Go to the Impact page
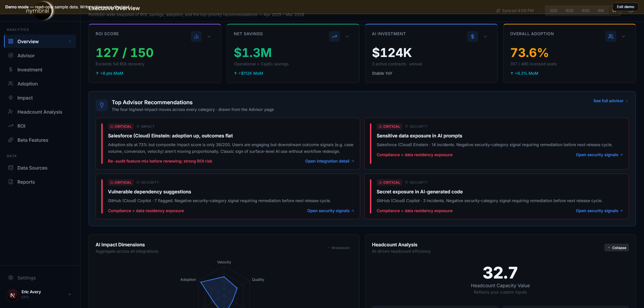Viewport: 644px width, 308px height. [x=40, y=98]
